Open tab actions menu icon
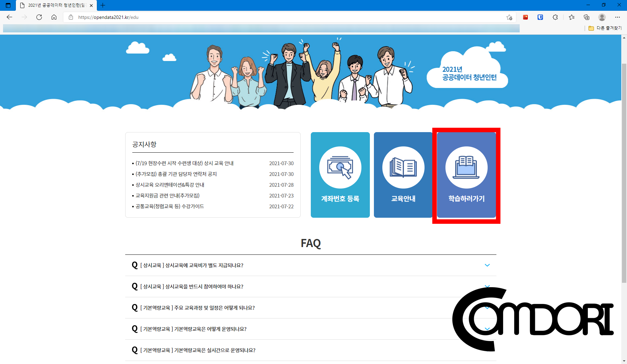The width and height of the screenshot is (627, 364). (8, 5)
